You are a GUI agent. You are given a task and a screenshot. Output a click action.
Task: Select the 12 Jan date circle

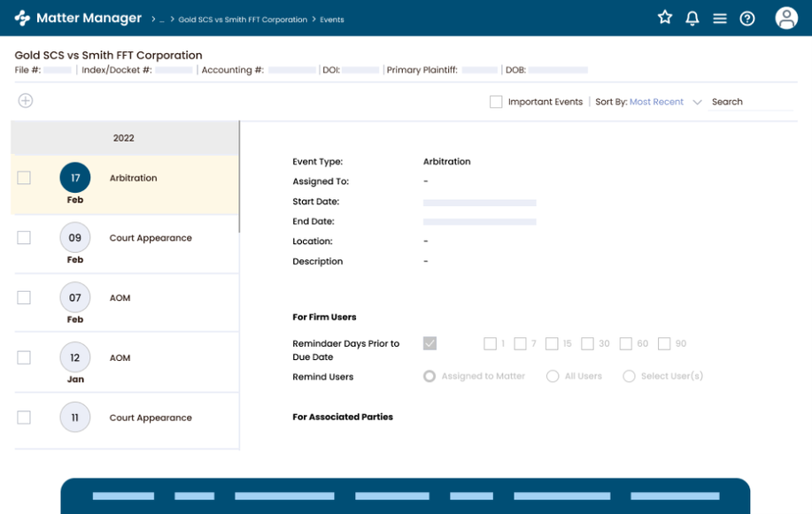click(75, 357)
